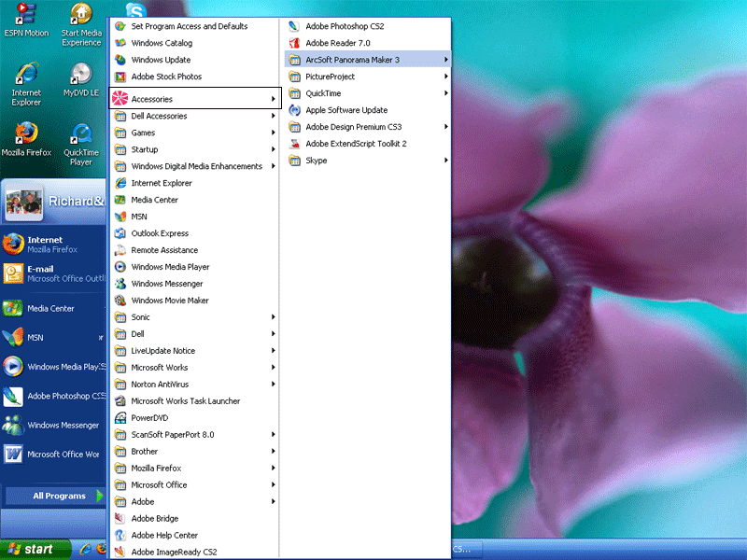Choose Windows Messenger in All Programs list
747x560 pixels.
[194, 284]
